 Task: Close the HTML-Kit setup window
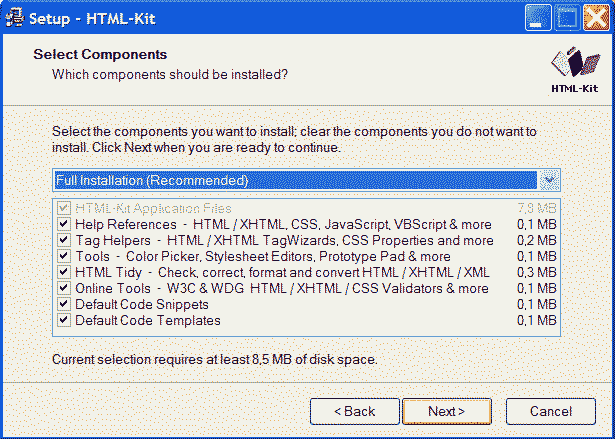(x=596, y=18)
